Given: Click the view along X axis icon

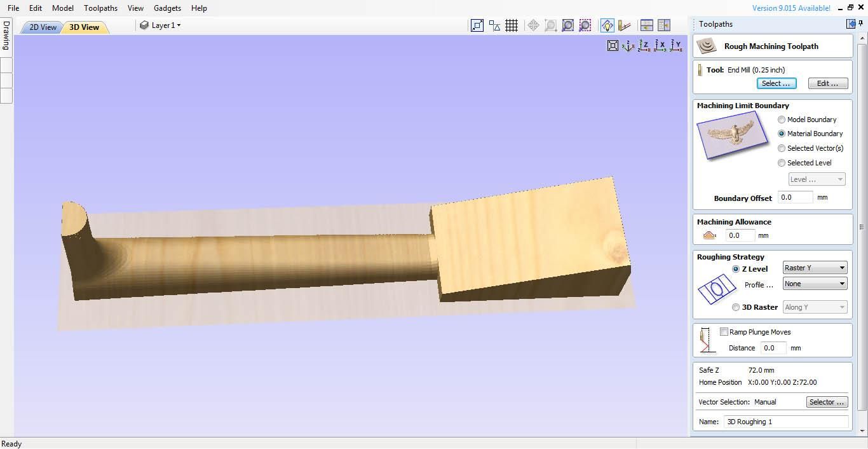Looking at the screenshot, I should pos(661,45).
